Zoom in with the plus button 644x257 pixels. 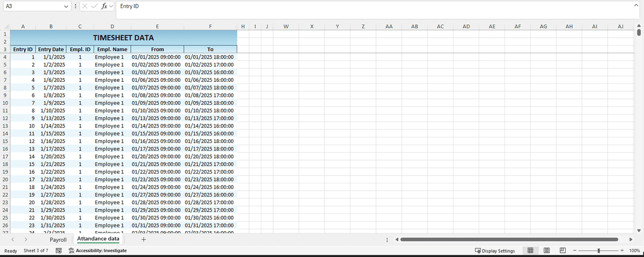click(622, 251)
